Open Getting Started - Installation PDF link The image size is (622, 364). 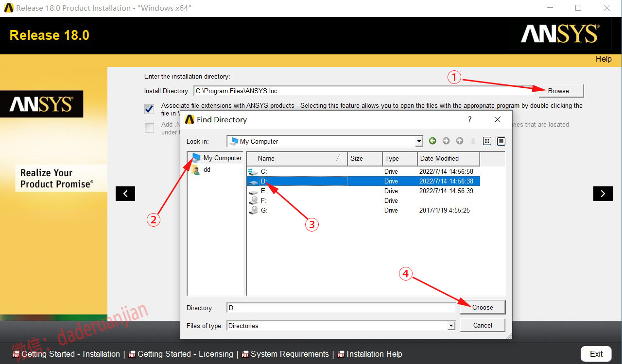point(66,354)
